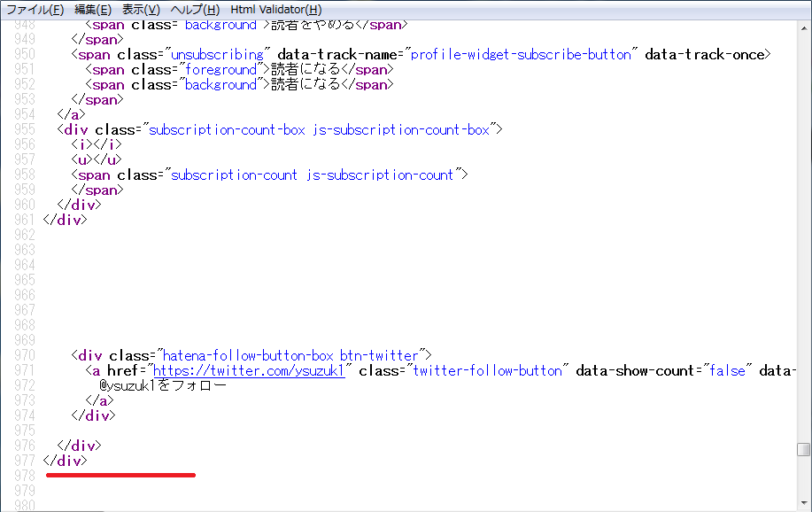Click the closing </a> tag on line 954
This screenshot has height=512, width=812.
[x=71, y=114]
